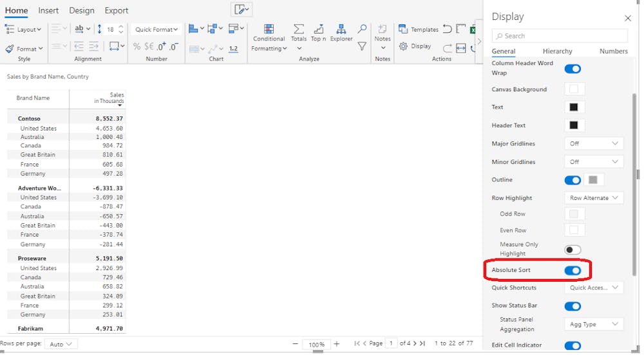Image resolution: width=644 pixels, height=355 pixels.
Task: Switch to the Home tab
Action: click(x=17, y=10)
